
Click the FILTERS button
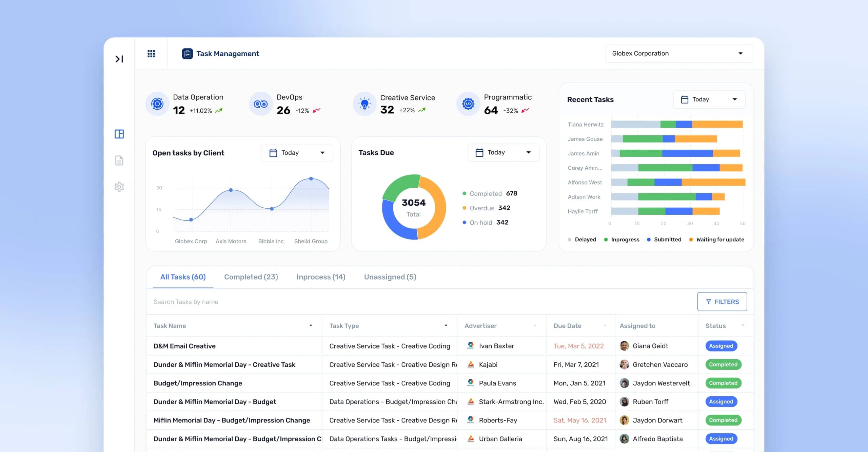coord(722,302)
